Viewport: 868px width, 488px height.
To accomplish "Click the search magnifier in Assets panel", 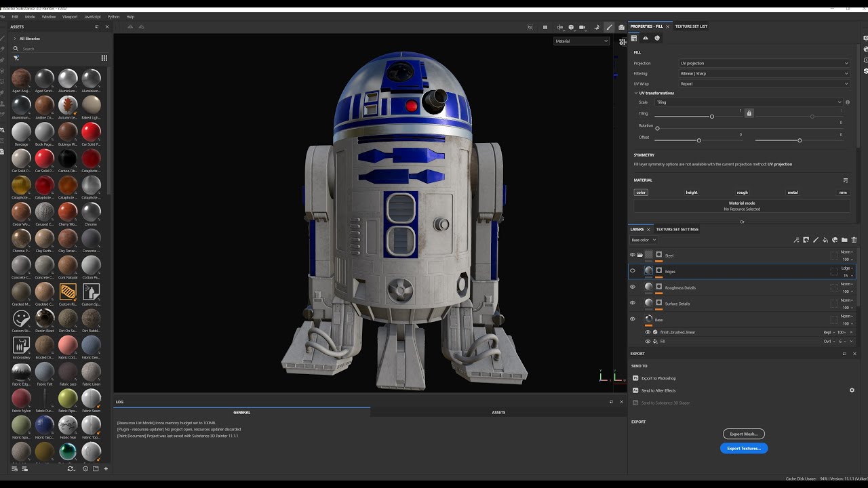I will click(x=16, y=49).
